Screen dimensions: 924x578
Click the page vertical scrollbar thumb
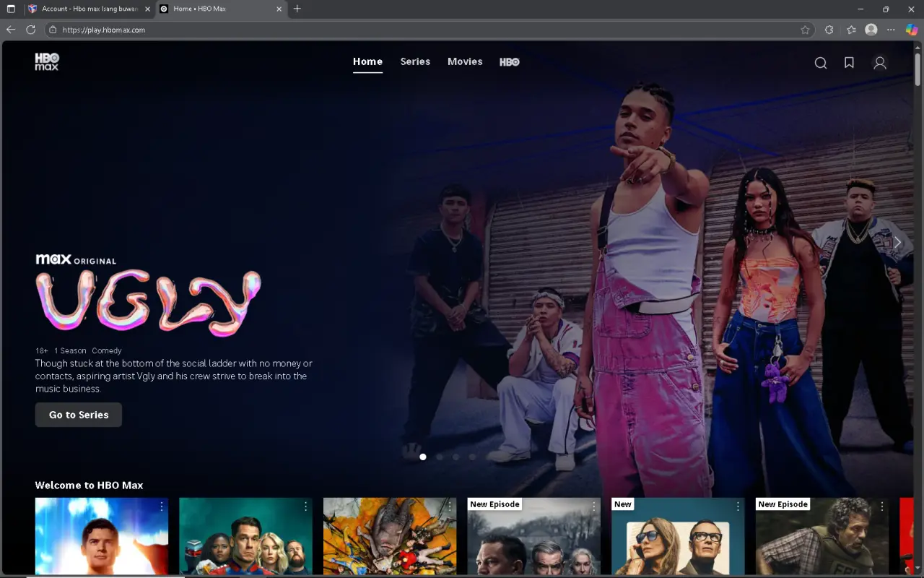point(918,69)
